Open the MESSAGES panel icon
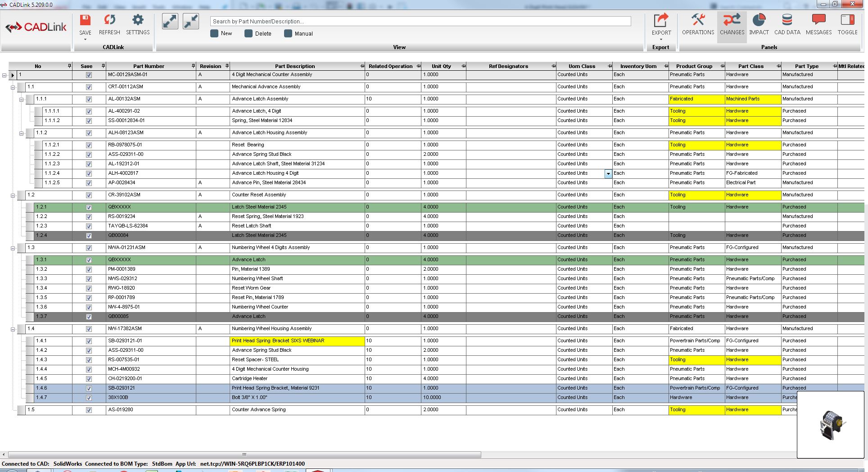Screen dimensions: 868x472 click(x=818, y=20)
